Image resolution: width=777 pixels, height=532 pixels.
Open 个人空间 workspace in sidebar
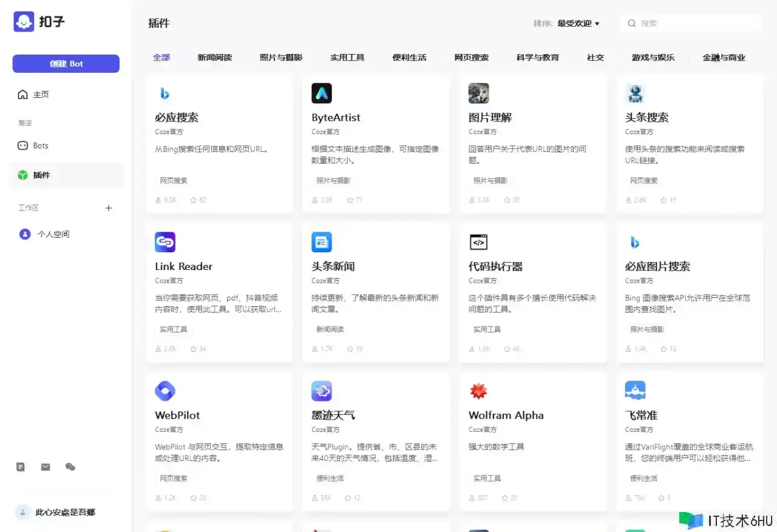tap(53, 234)
